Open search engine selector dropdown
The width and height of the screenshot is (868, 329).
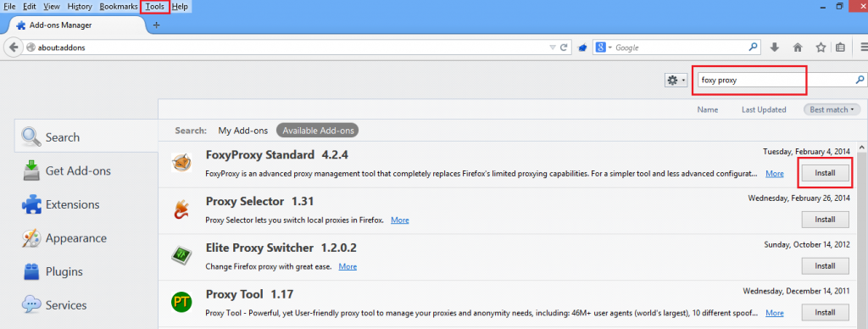603,47
